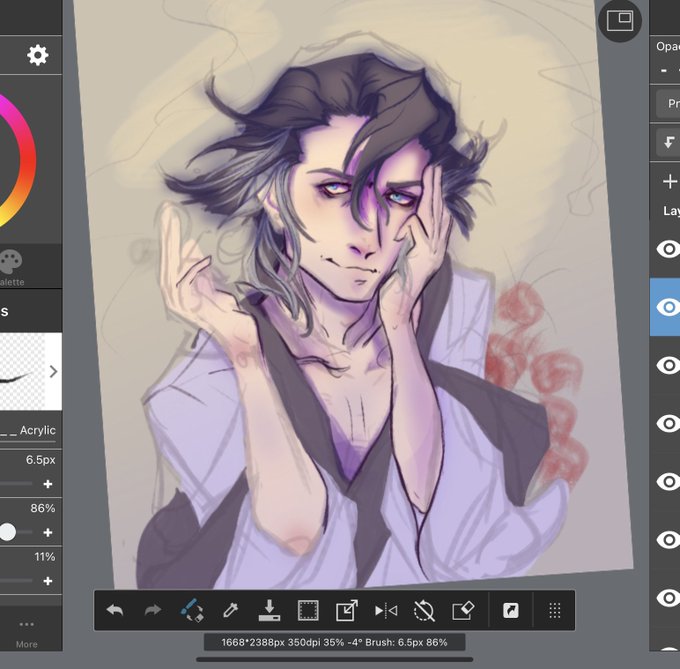The width and height of the screenshot is (680, 669).
Task: Toggle eye icon three below highlighted layer
Action: [668, 481]
